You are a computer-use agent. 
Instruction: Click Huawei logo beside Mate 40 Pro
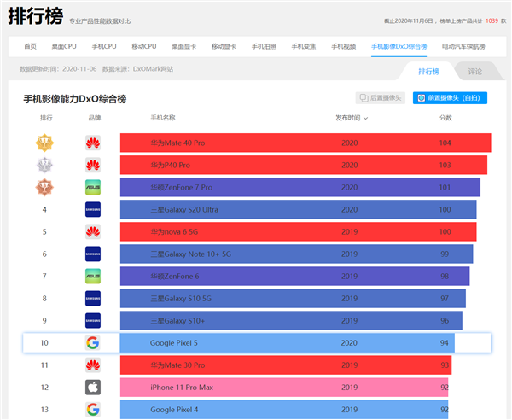tap(93, 143)
